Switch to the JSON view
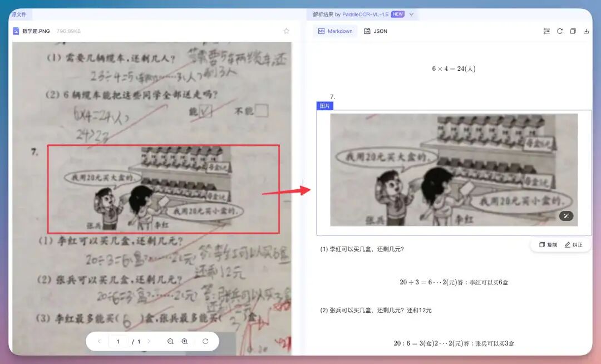 (376, 31)
